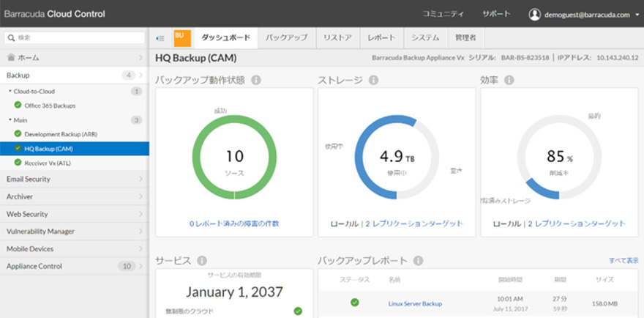
Task: Collapse the Main tree group
Action: click(10, 120)
